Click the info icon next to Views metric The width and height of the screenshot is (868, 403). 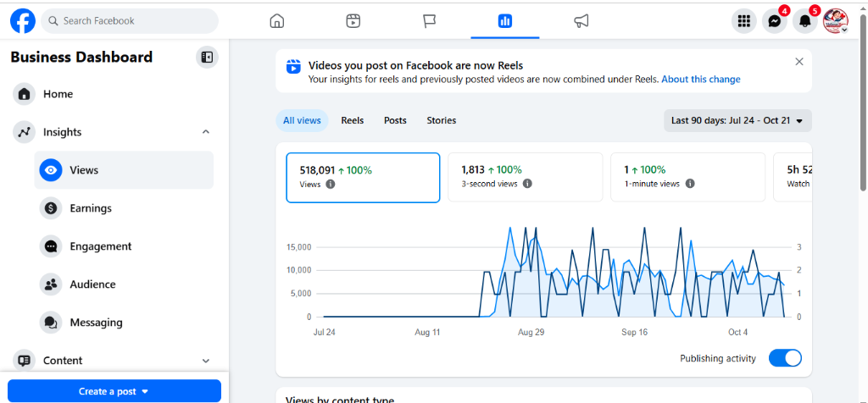tap(331, 184)
